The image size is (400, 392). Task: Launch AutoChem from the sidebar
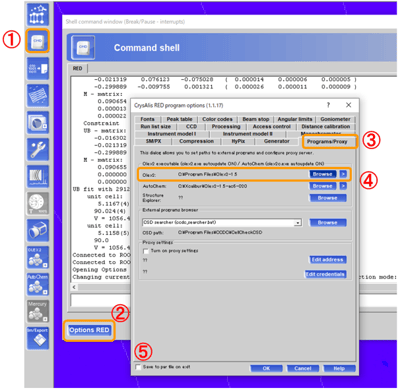tap(38, 284)
